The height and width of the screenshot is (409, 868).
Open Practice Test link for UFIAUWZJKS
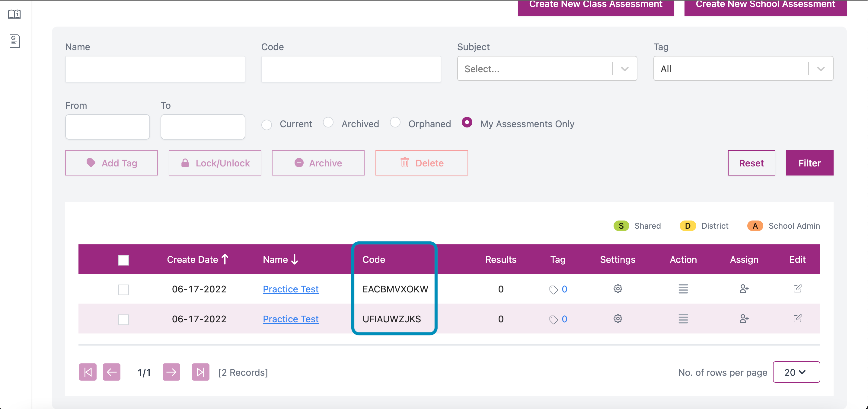pyautogui.click(x=290, y=319)
